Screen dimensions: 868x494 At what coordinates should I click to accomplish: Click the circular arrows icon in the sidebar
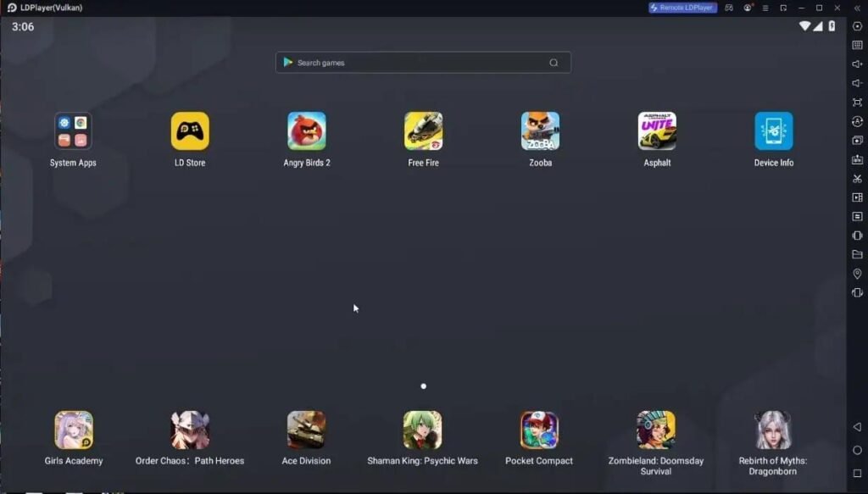[x=857, y=121]
